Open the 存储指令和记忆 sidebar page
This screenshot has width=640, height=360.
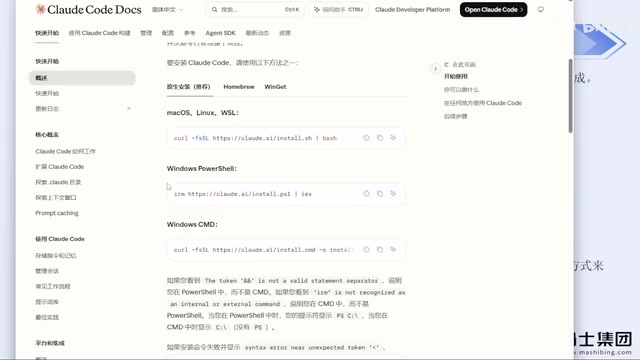[x=56, y=256]
